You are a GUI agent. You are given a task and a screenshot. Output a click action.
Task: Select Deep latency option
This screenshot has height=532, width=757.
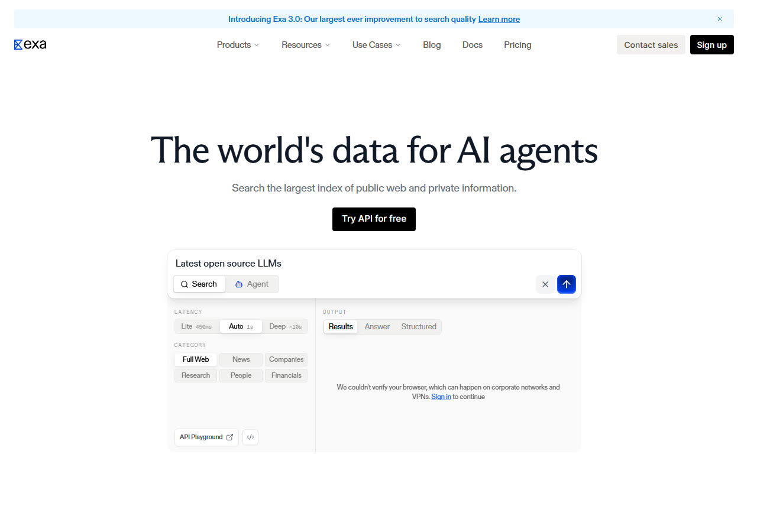285,326
